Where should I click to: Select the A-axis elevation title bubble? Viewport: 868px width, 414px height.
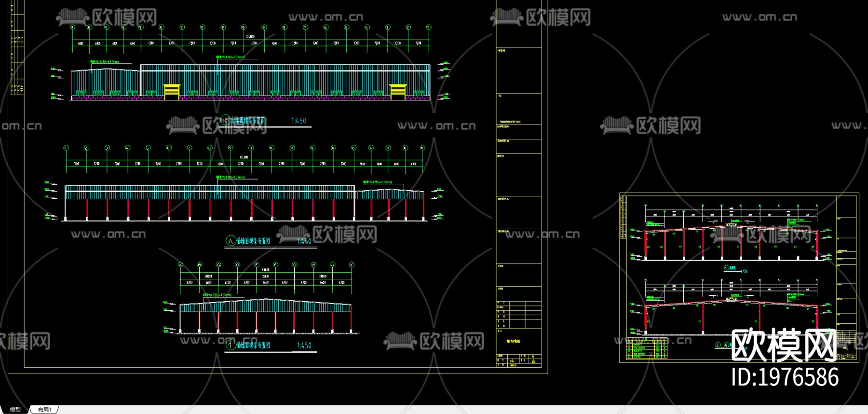pos(231,241)
